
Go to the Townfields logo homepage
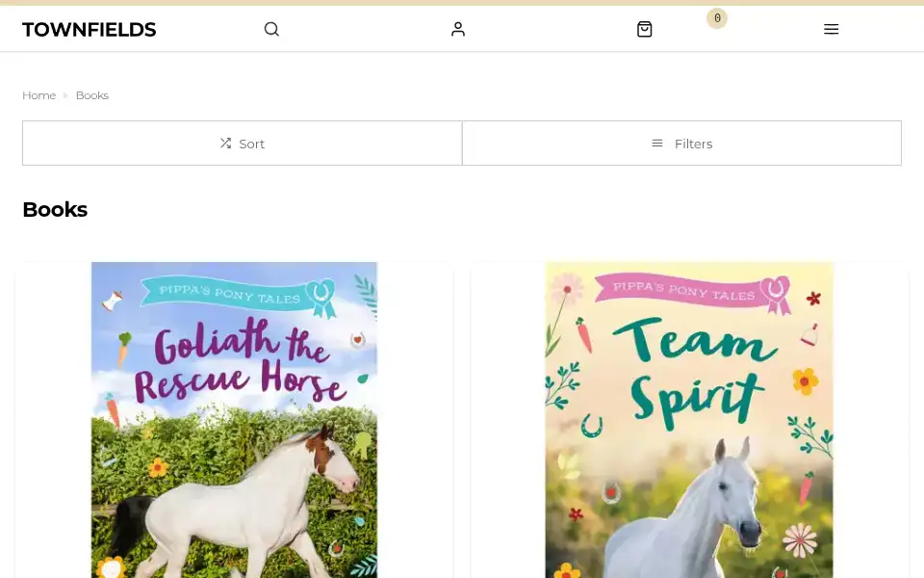[89, 30]
